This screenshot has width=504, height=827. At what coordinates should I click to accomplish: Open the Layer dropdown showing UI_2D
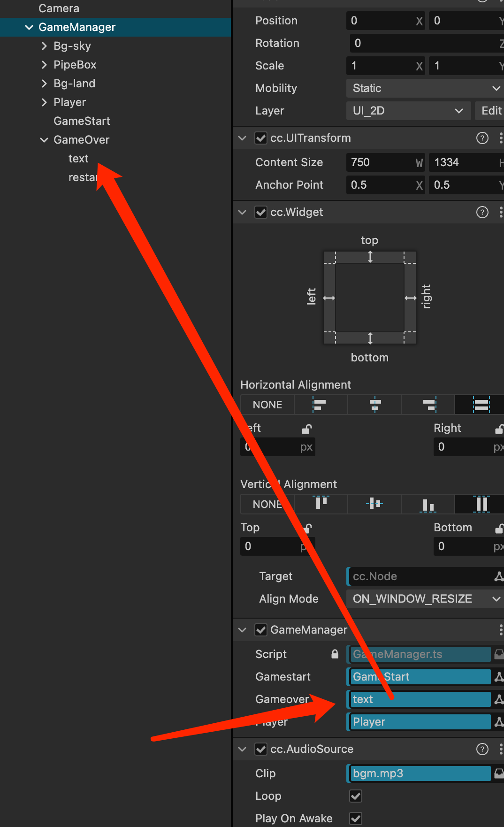pos(408,111)
